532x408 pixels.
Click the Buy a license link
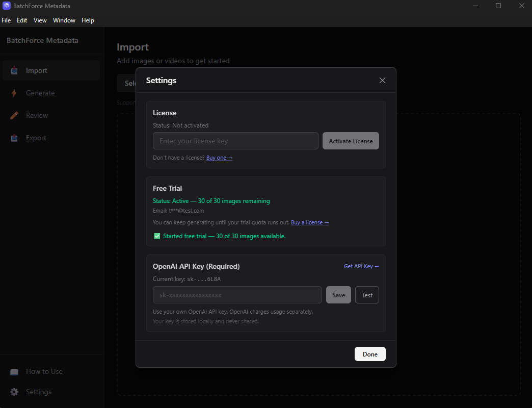tap(309, 222)
